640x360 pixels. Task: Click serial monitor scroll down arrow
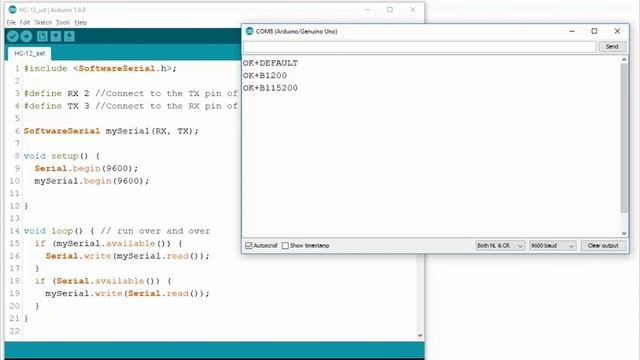coord(624,233)
